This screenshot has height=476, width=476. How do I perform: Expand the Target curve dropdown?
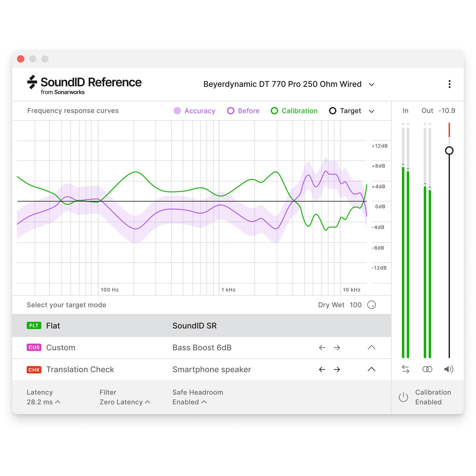[372, 111]
